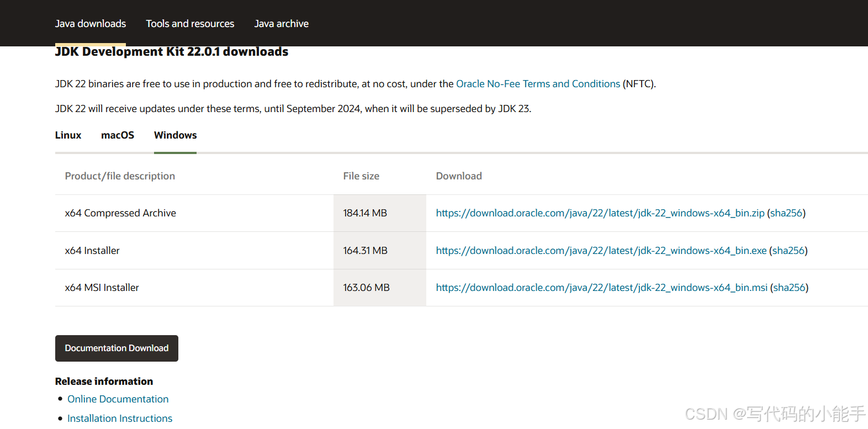Download the jdk-22_windows-x64_bin.exe installer
Image resolution: width=868 pixels, height=429 pixels.
(601, 251)
